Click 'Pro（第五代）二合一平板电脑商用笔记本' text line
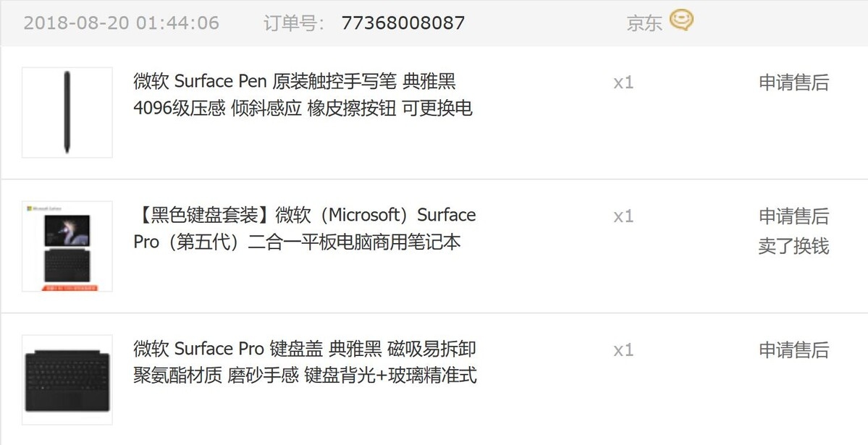 point(297,242)
